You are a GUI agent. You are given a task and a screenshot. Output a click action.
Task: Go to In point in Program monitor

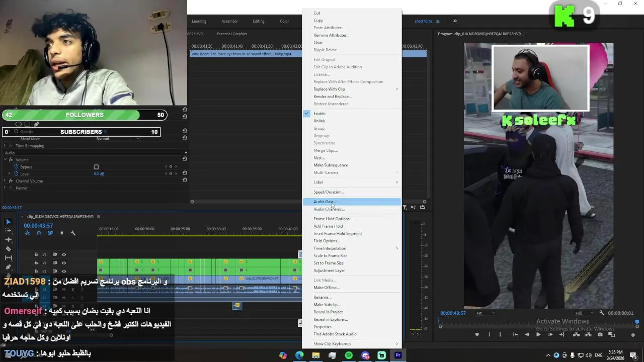coord(515,334)
